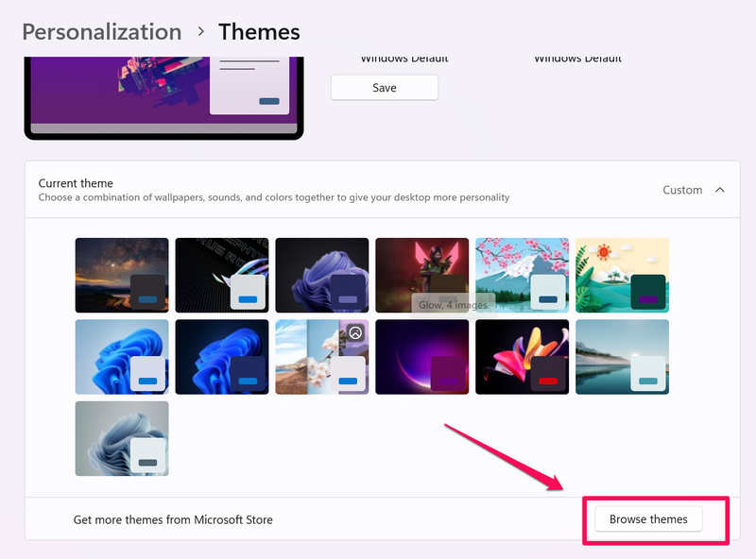Pick the paper-art sun and island theme
The height and width of the screenshot is (559, 756).
coord(622,275)
